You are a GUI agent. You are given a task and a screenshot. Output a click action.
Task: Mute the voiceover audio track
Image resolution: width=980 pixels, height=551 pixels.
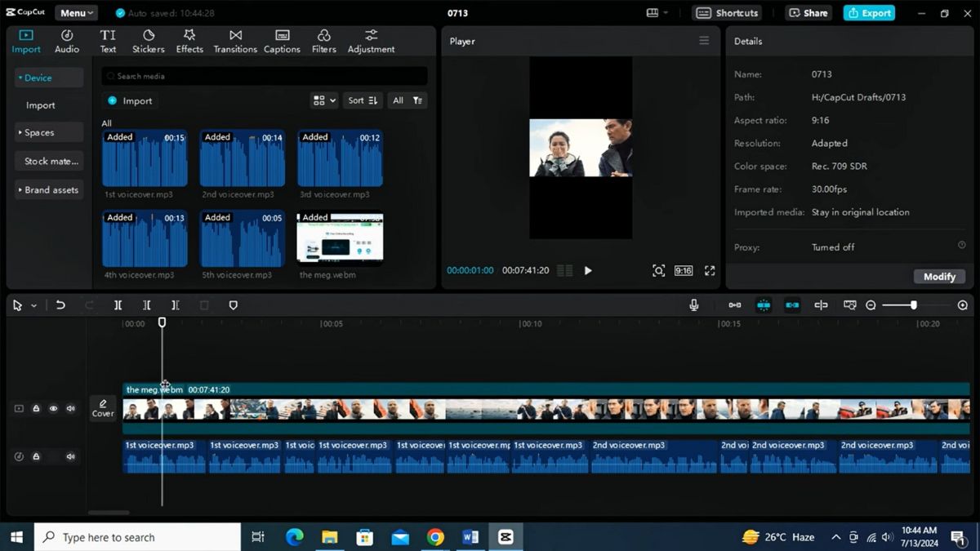click(x=71, y=456)
